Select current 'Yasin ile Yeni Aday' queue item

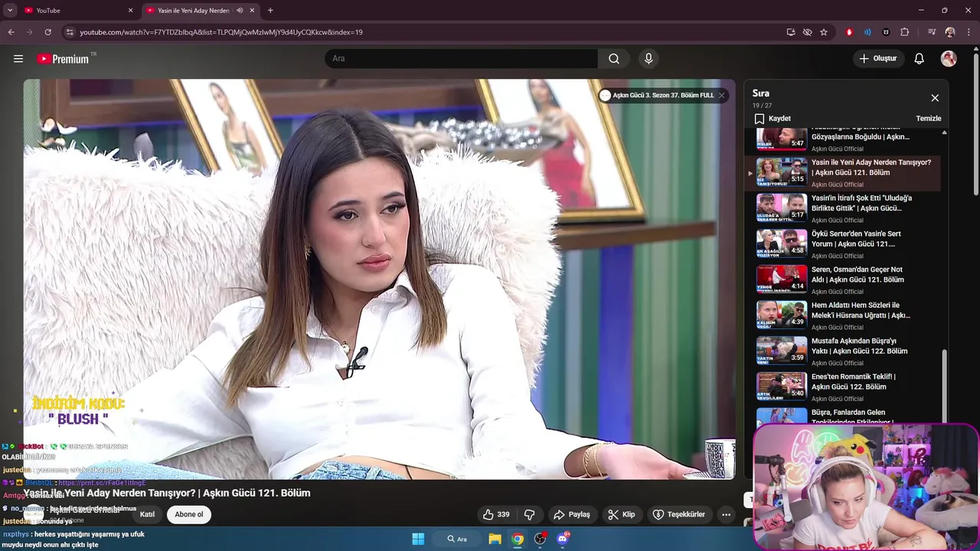pyautogui.click(x=844, y=172)
